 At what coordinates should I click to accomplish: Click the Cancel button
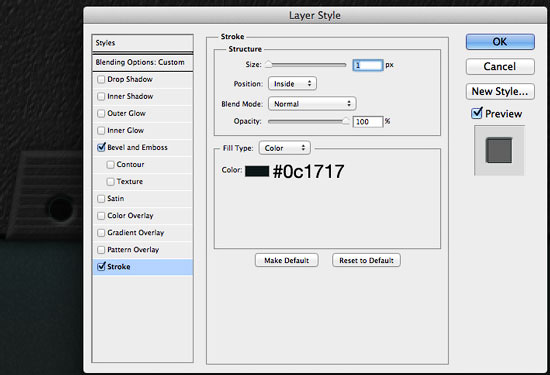coord(500,66)
